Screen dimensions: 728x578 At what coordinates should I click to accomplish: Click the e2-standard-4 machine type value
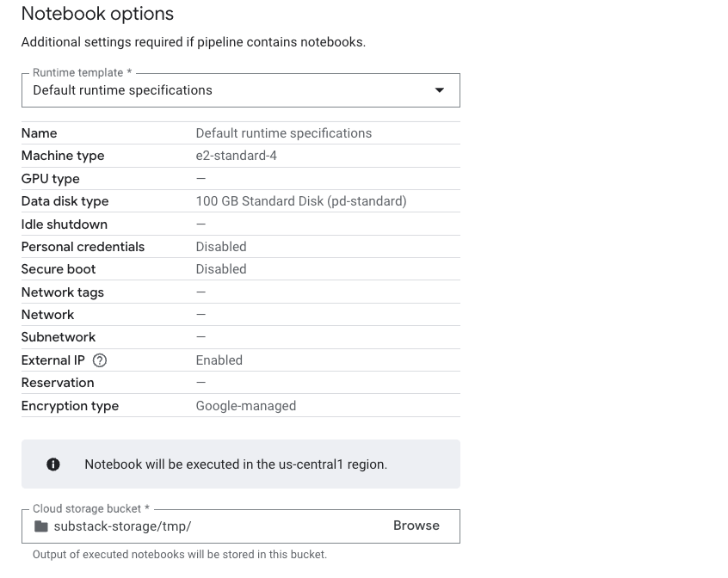pos(237,156)
